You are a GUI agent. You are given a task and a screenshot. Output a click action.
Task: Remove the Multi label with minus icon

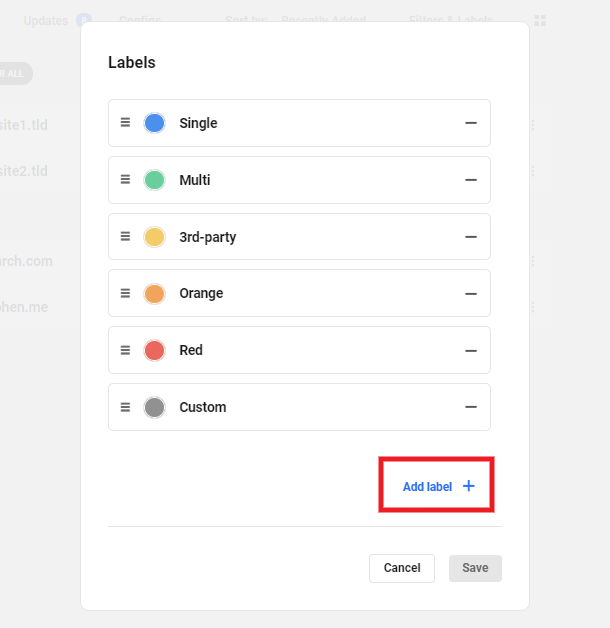[470, 180]
